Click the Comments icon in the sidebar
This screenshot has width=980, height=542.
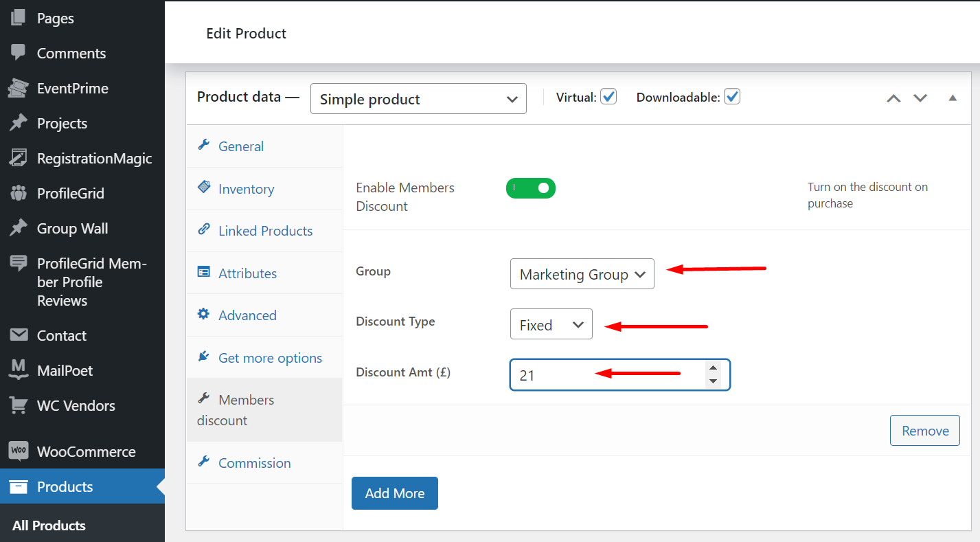(x=16, y=53)
